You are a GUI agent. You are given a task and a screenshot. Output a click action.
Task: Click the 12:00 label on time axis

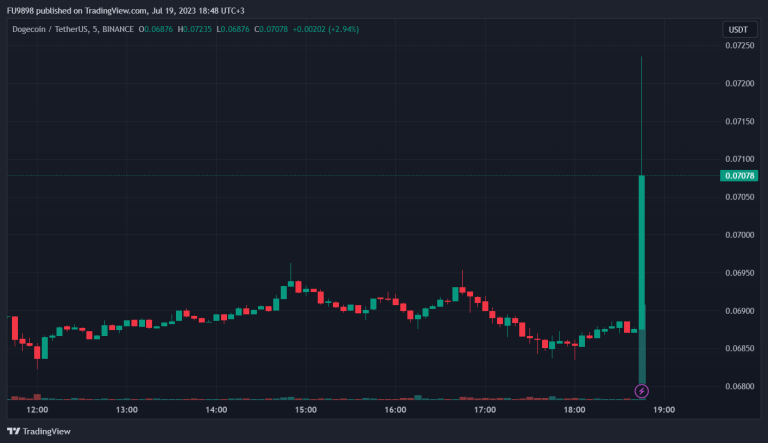tap(37, 409)
